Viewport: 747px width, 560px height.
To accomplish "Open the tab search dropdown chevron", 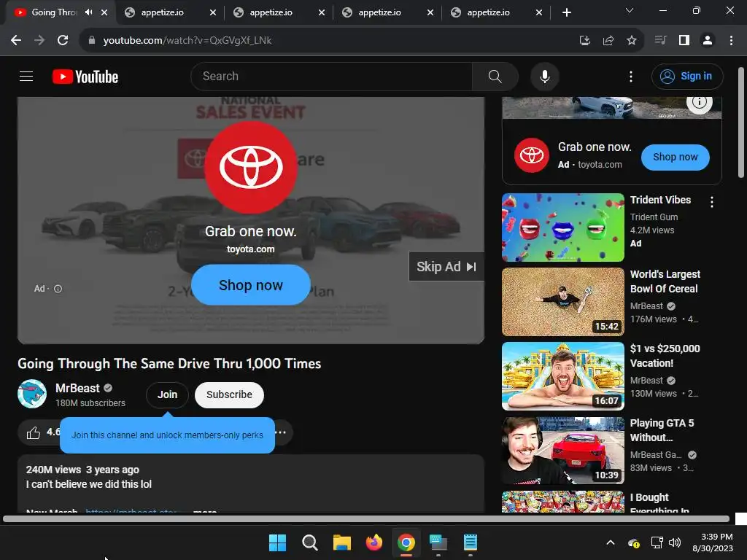I will point(630,10).
